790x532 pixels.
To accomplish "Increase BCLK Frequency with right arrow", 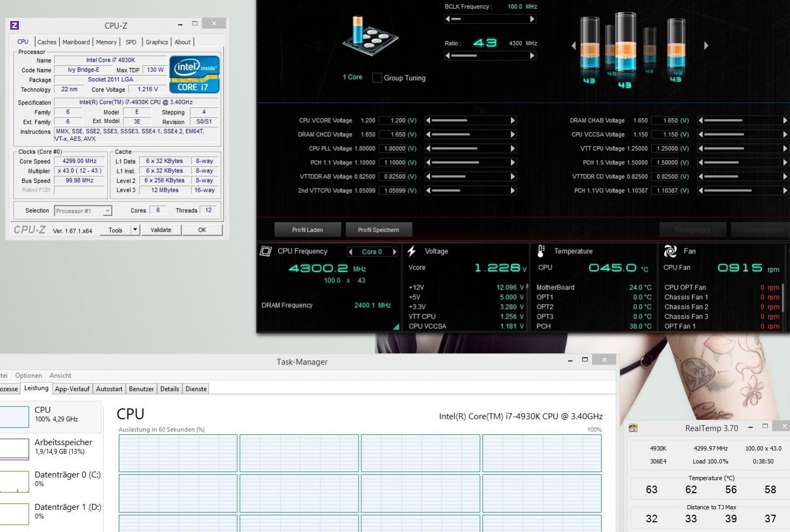I will pos(532,19).
